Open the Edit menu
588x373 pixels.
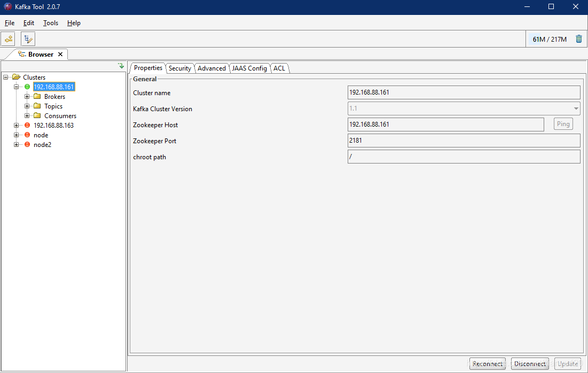coord(28,23)
